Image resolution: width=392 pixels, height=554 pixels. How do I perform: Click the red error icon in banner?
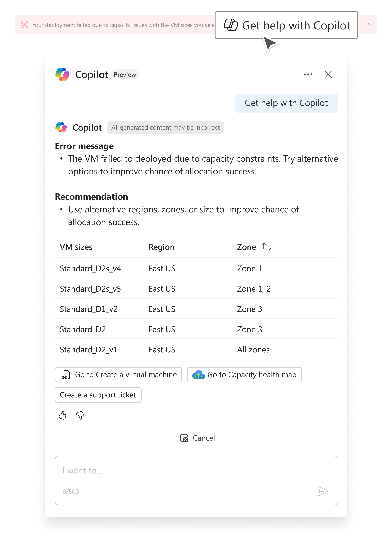point(25,25)
